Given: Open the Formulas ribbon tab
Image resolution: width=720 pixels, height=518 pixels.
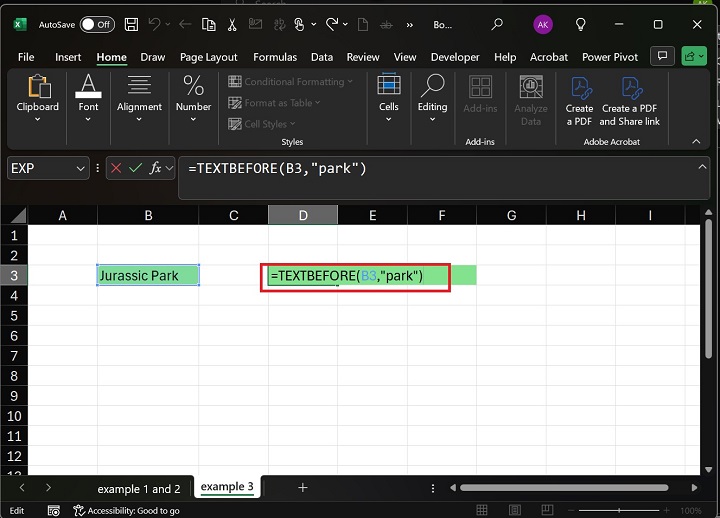Looking at the screenshot, I should [274, 57].
